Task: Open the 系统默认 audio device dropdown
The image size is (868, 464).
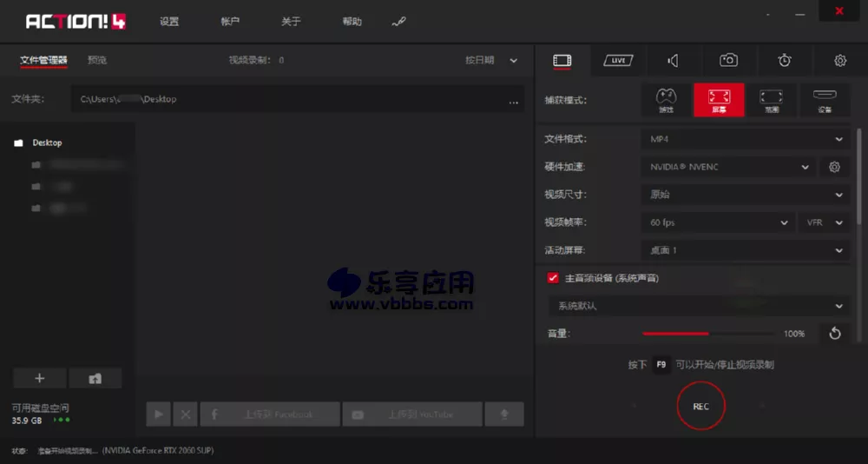Action: [x=699, y=306]
